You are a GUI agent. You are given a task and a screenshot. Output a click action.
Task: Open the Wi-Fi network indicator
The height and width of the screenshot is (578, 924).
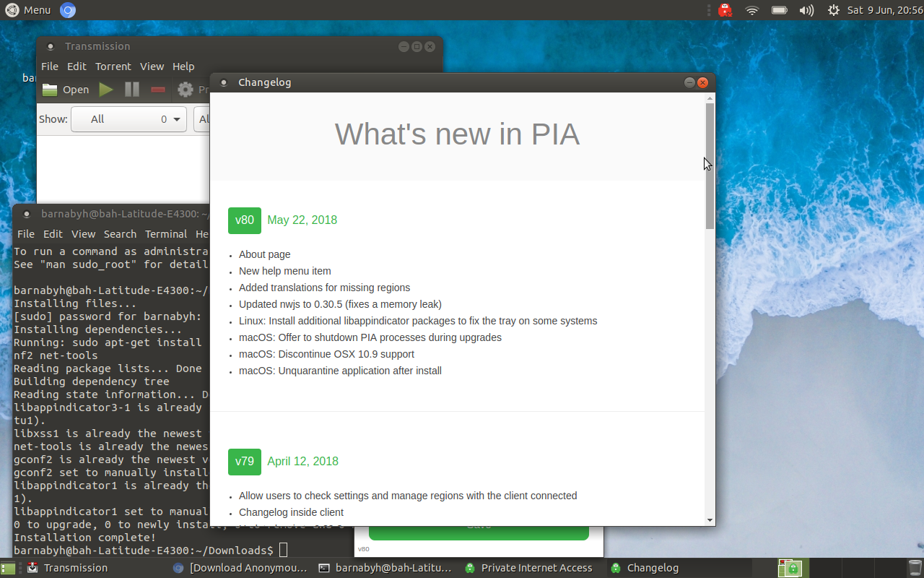[752, 10]
